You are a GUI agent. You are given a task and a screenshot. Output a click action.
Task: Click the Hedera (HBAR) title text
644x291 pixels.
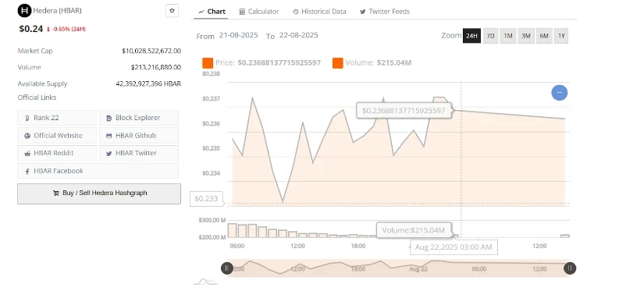(57, 11)
